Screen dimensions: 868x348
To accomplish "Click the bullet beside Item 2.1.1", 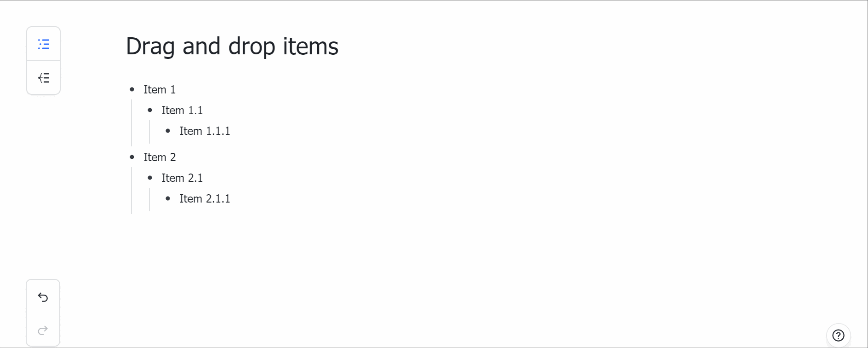I will (x=168, y=198).
